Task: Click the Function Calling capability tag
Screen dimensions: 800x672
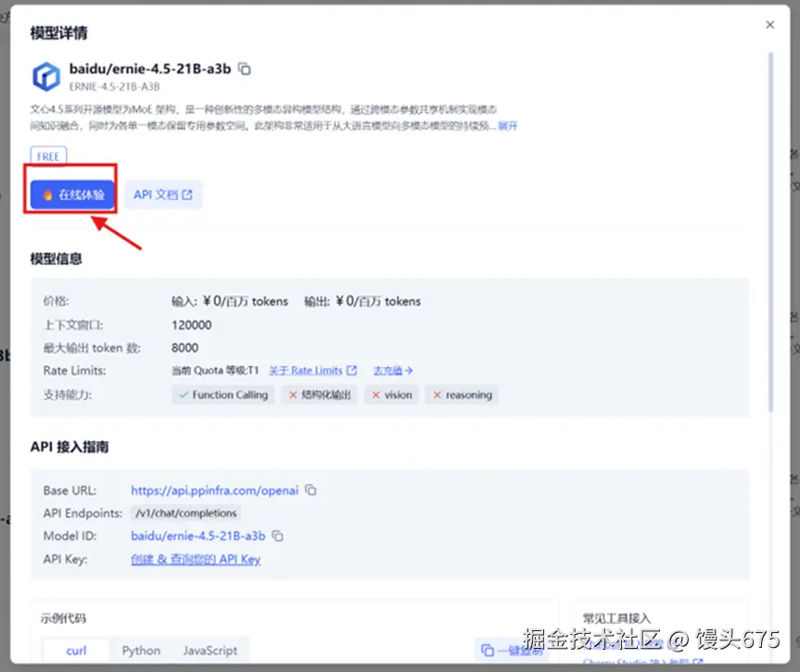Action: coord(223,395)
